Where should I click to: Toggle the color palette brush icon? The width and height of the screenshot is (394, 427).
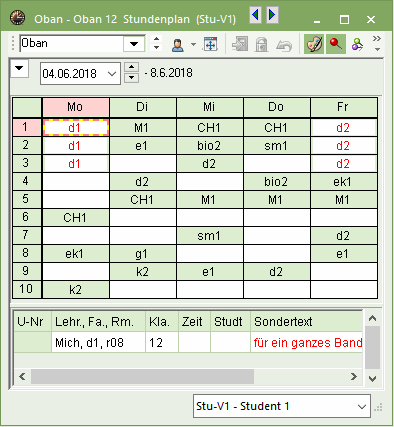(314, 44)
